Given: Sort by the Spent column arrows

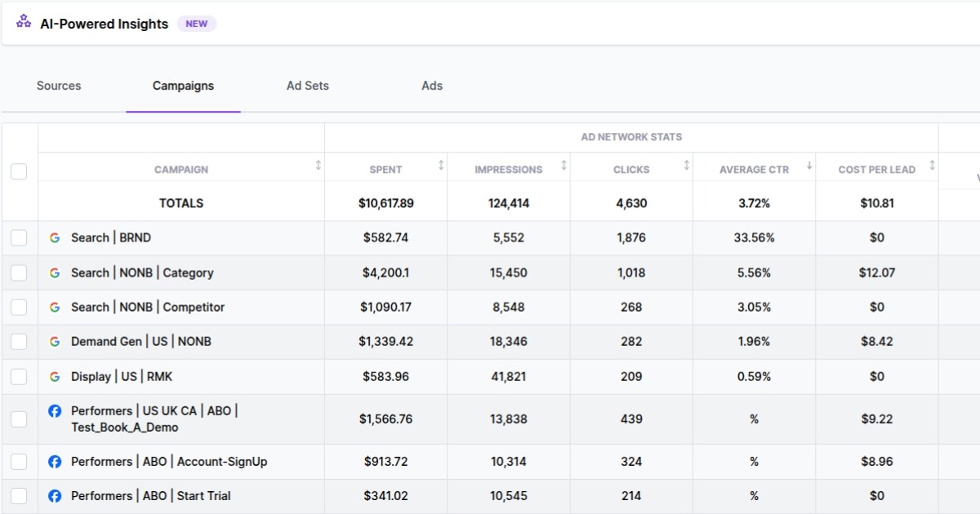Looking at the screenshot, I should [x=441, y=166].
